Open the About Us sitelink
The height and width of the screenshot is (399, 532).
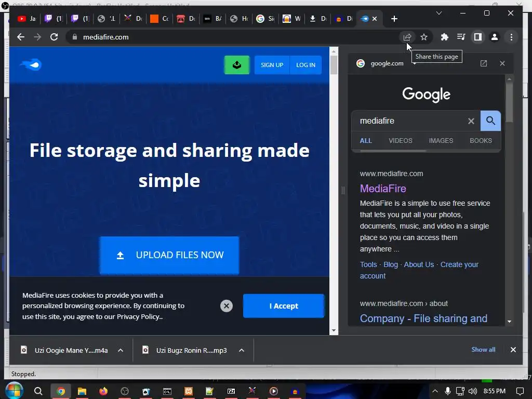[x=419, y=264]
